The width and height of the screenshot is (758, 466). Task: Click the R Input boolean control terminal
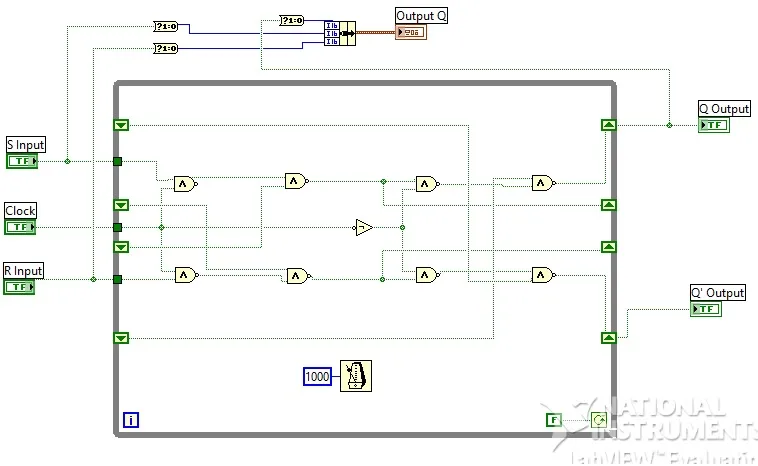[19, 287]
